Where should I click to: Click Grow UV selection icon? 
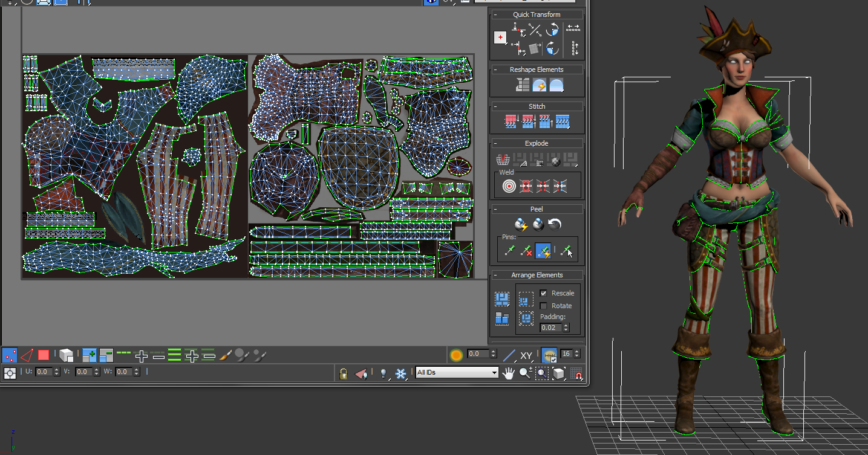pos(90,355)
